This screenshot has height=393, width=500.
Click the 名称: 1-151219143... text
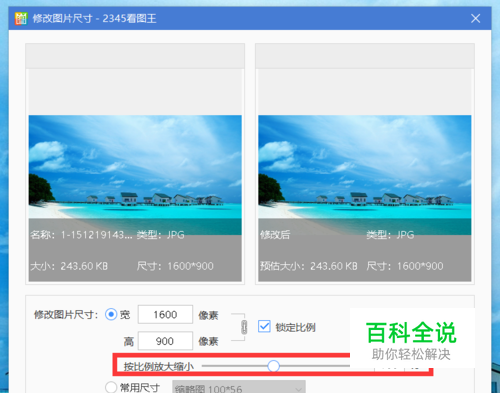(x=81, y=235)
